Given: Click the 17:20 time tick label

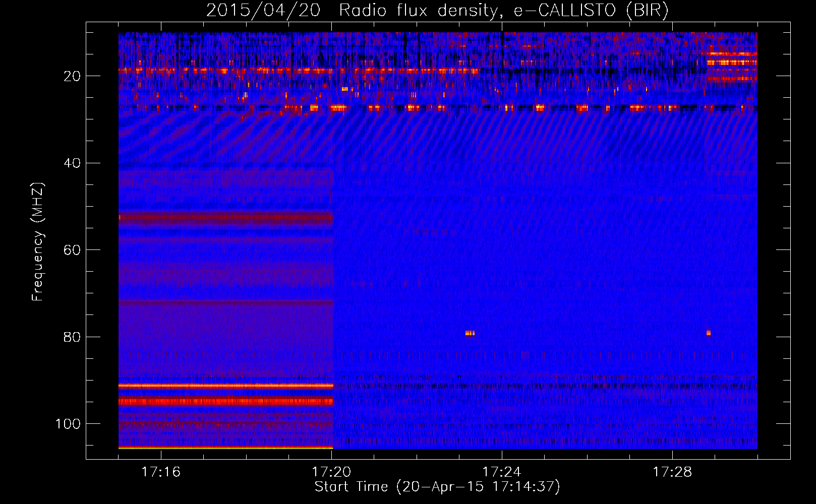Looking at the screenshot, I should 331,472.
